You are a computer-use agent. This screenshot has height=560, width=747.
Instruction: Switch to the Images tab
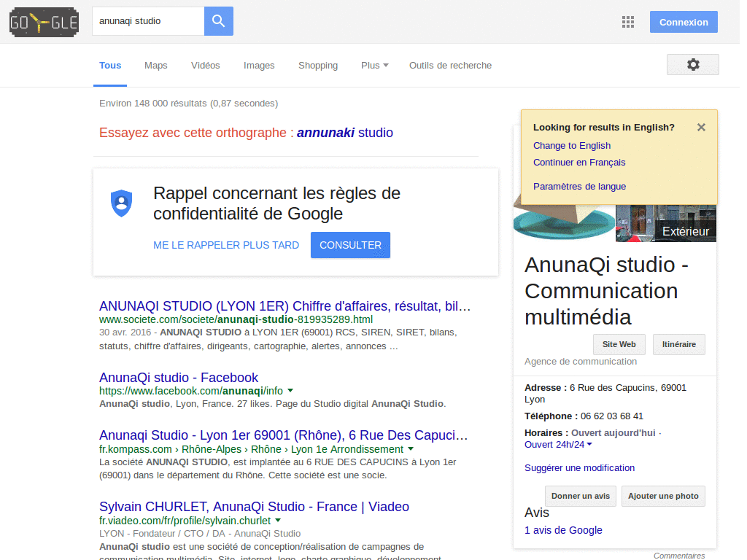[x=259, y=65]
